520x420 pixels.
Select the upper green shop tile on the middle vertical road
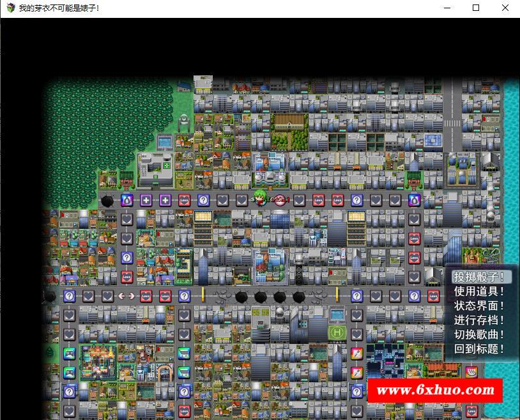(185, 354)
